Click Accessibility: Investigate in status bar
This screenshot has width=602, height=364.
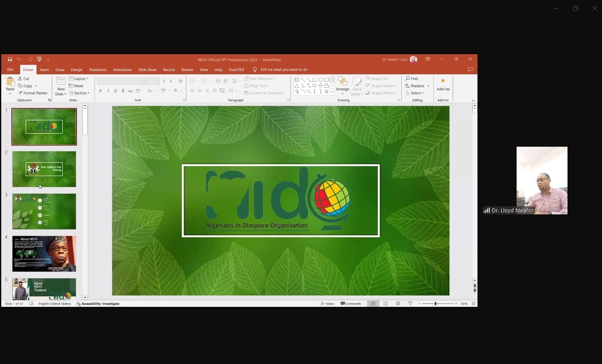(x=98, y=303)
